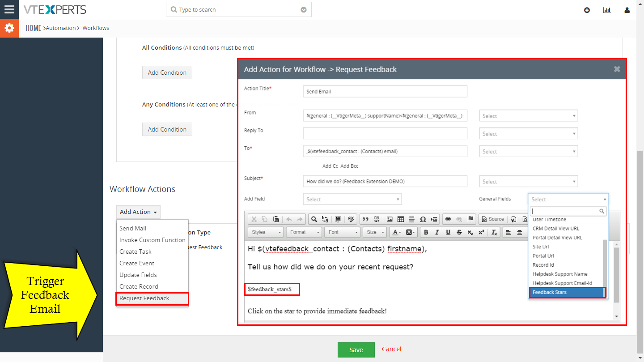Open the Add Field Select dropdown
The width and height of the screenshot is (644, 362).
click(352, 200)
